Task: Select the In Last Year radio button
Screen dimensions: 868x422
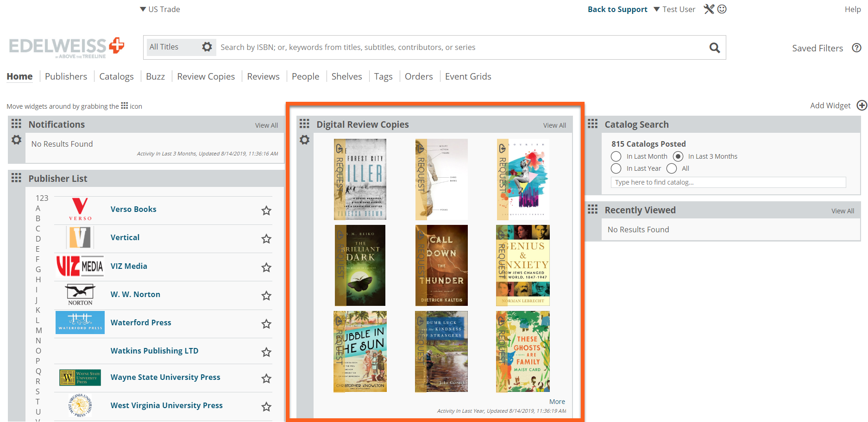Action: [616, 168]
